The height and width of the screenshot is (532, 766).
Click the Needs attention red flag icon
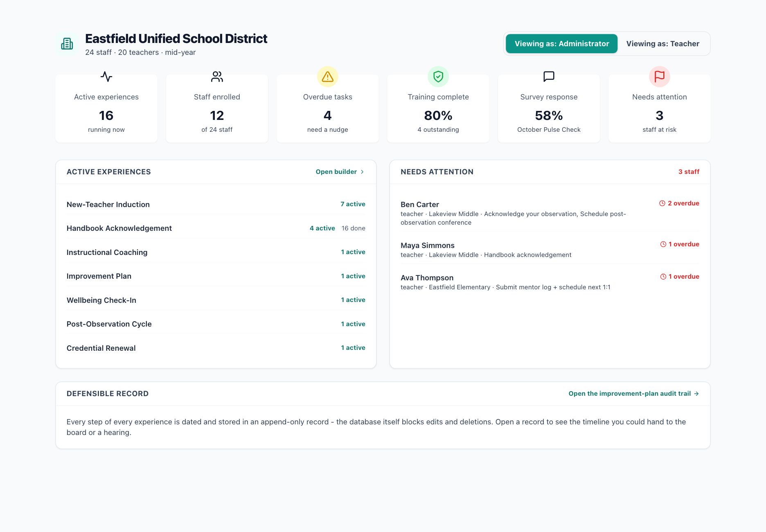[x=660, y=77]
